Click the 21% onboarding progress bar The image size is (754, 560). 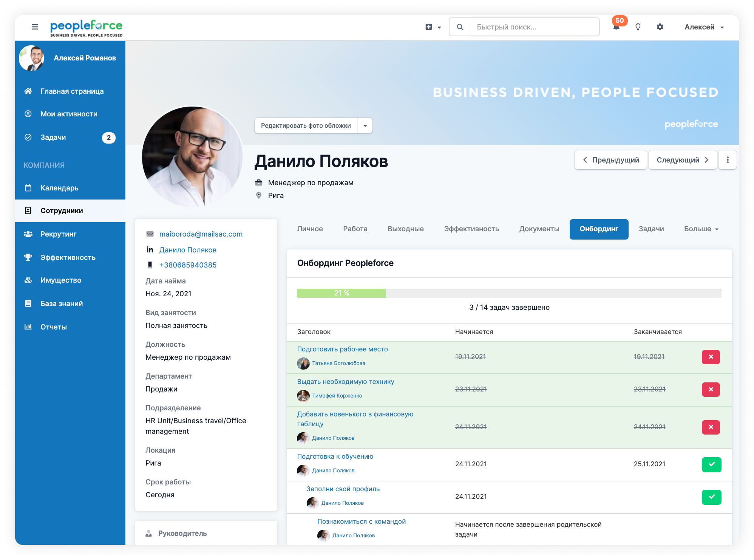point(341,293)
